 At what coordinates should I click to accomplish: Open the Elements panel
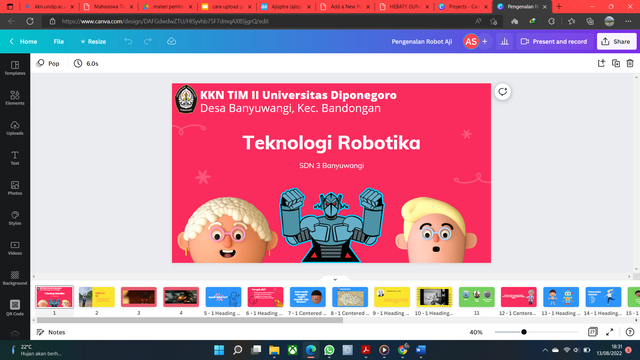point(15,98)
